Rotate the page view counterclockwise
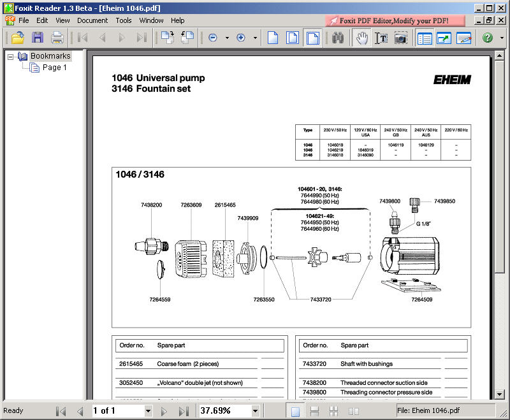This screenshot has height=420, width=510. (x=187, y=38)
